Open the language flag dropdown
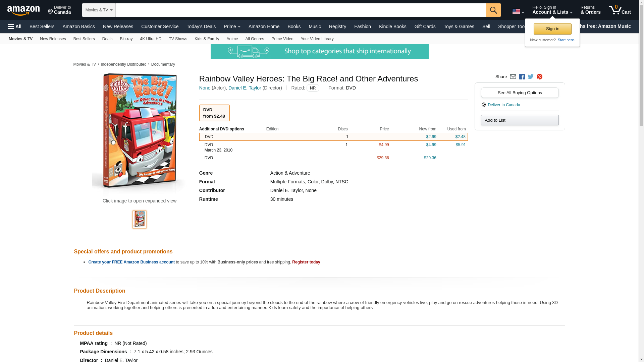The width and height of the screenshot is (644, 362). tap(518, 11)
